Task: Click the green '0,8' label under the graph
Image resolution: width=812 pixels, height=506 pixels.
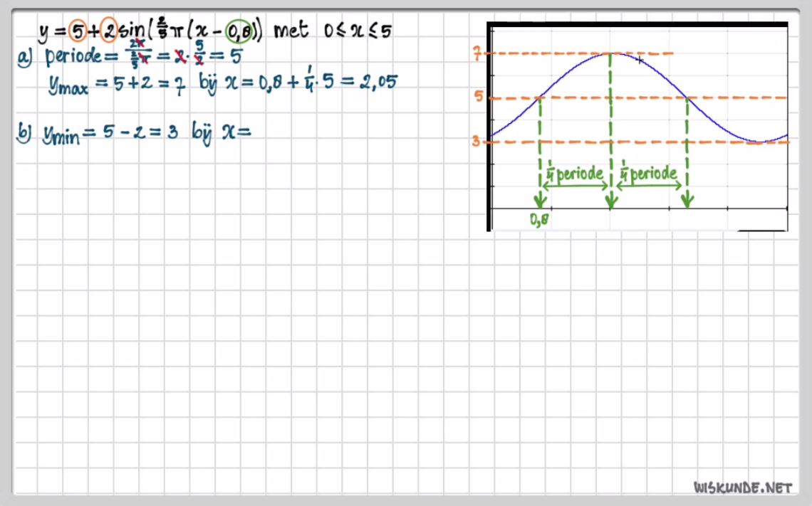Action: coord(540,219)
